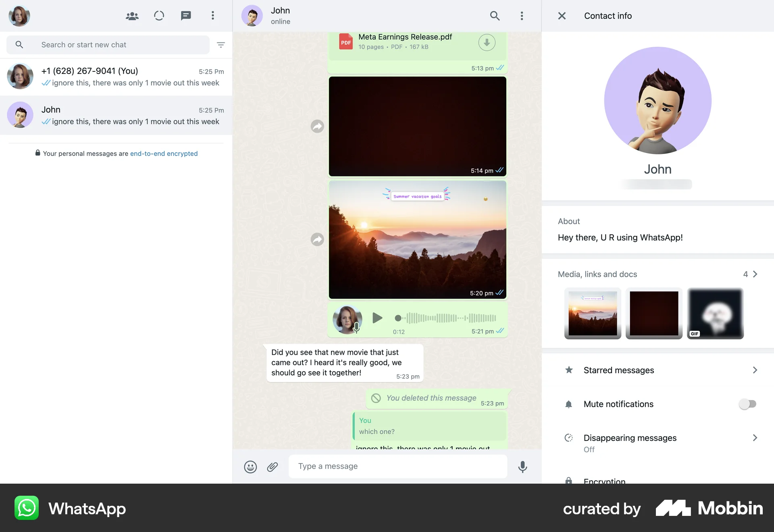
Task: Open the Communities icon in the sidebar
Action: [x=132, y=16]
